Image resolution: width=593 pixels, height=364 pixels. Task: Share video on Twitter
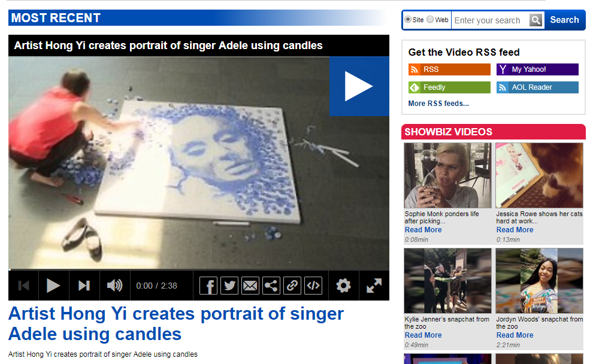(x=229, y=286)
